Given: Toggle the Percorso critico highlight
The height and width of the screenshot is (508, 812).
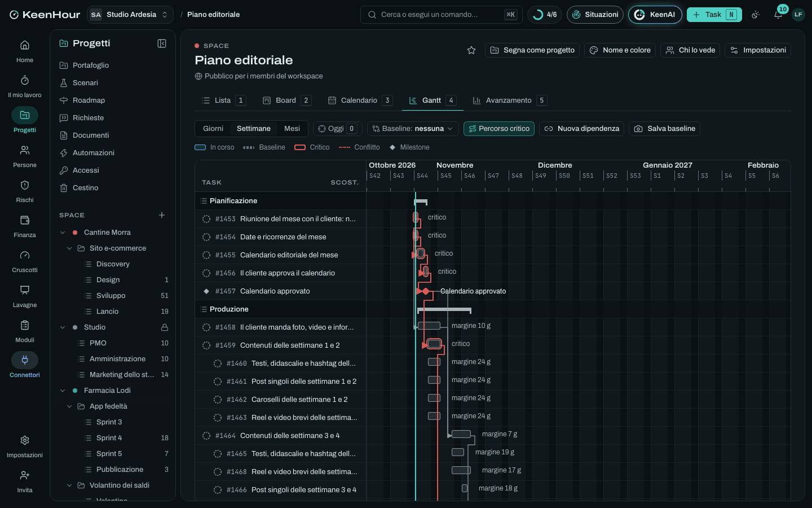Looking at the screenshot, I should (499, 129).
